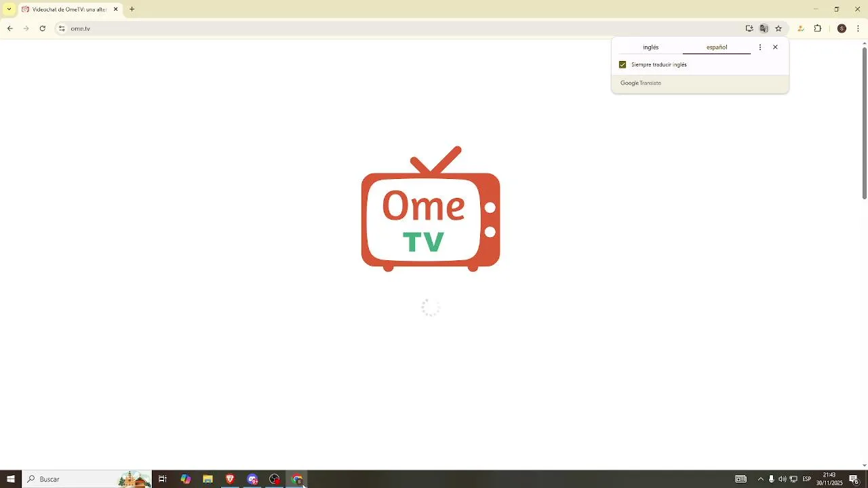The height and width of the screenshot is (488, 868).
Task: Close the Google Translate popup
Action: pyautogui.click(x=776, y=47)
